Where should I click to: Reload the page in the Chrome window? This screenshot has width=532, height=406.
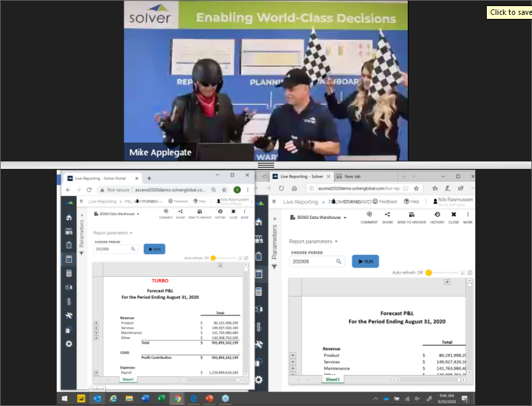pyautogui.click(x=89, y=190)
